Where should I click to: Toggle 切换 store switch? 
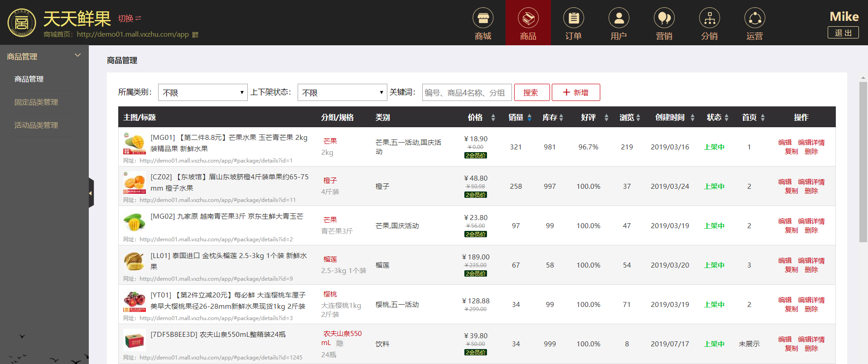(130, 19)
